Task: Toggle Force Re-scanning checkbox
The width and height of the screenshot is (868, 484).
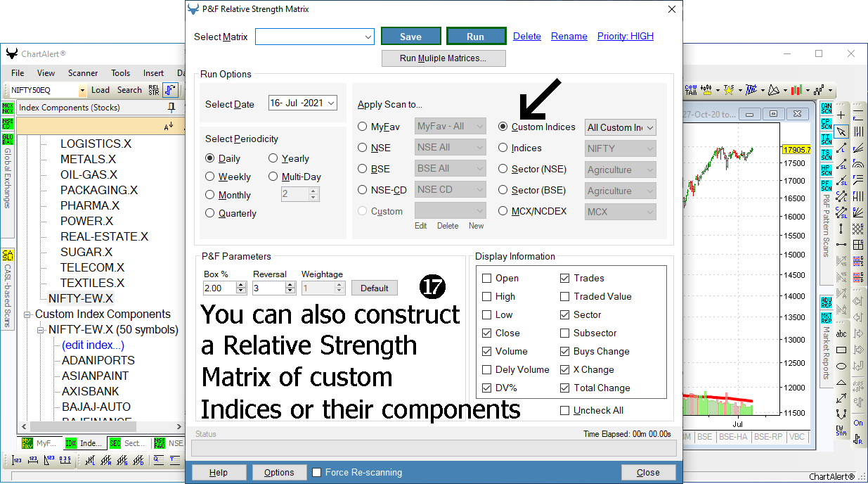Action: [x=317, y=472]
